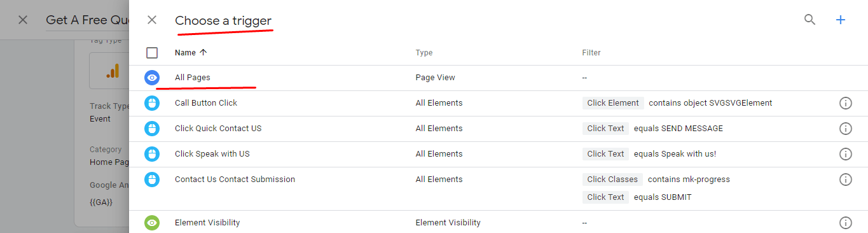This screenshot has width=868, height=233.
Task: Click the green Element Visibility icon
Action: [152, 223]
